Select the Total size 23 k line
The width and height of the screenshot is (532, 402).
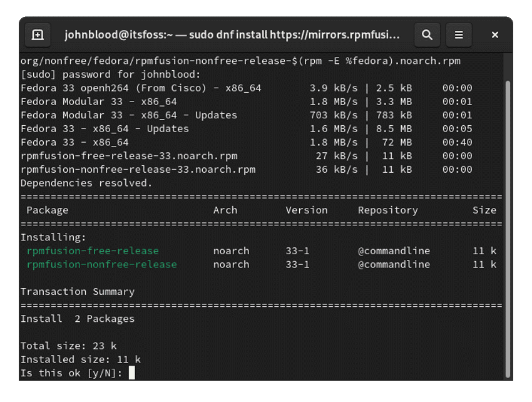pos(66,346)
